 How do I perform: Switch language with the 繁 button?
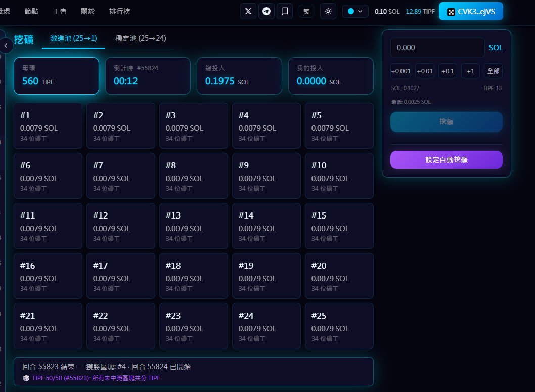pos(306,11)
